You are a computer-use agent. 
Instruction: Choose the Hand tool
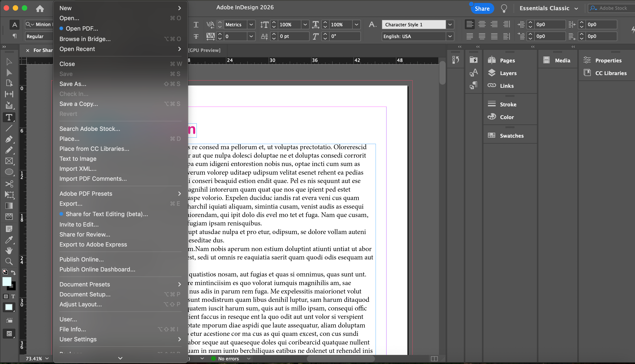click(x=9, y=251)
